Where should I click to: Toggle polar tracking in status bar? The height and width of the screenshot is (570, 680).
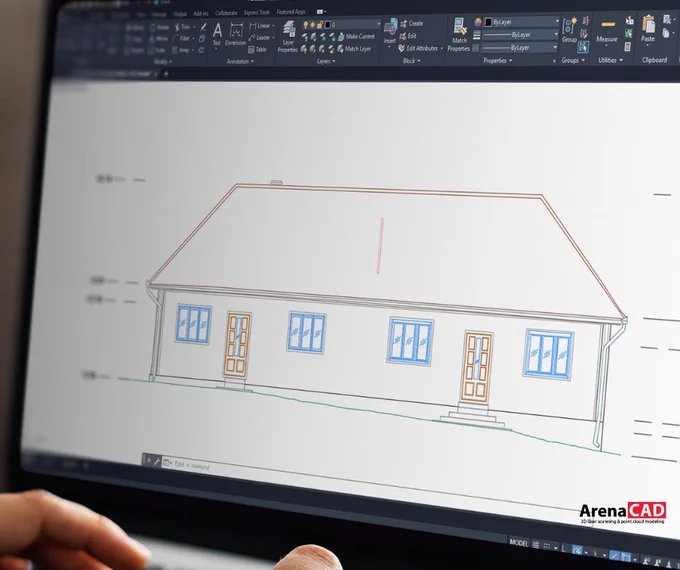(577, 551)
